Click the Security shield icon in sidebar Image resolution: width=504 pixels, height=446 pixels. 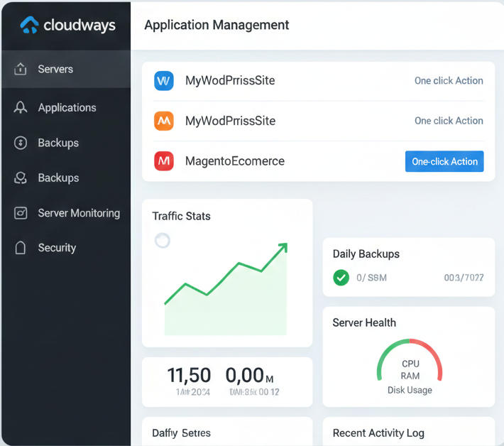pyautogui.click(x=21, y=248)
